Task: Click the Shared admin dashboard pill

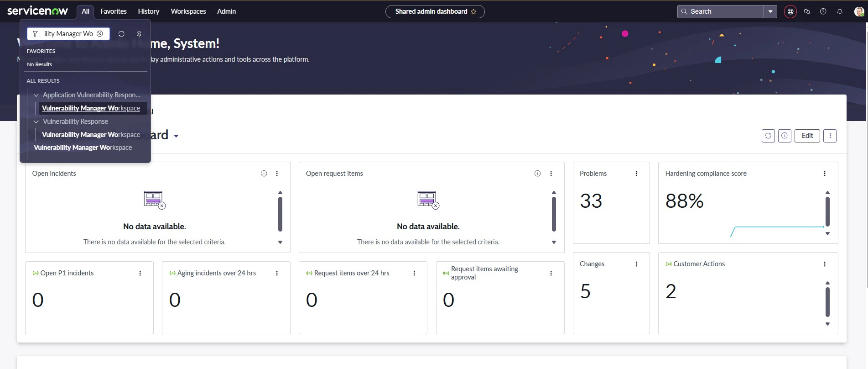Action: (x=435, y=11)
